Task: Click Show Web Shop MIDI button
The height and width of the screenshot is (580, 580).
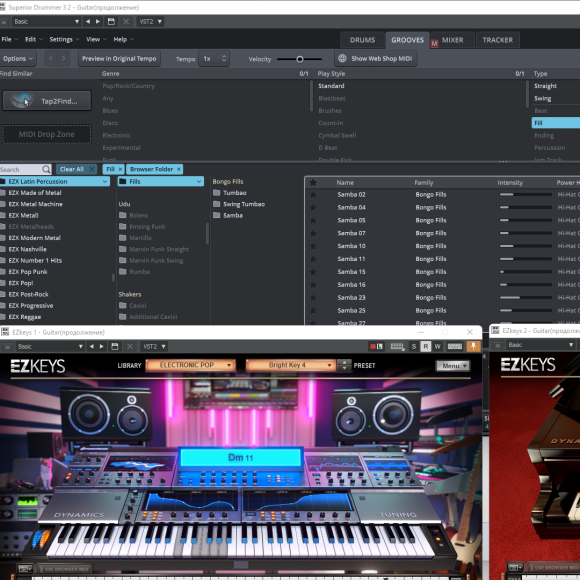Action: coord(376,58)
